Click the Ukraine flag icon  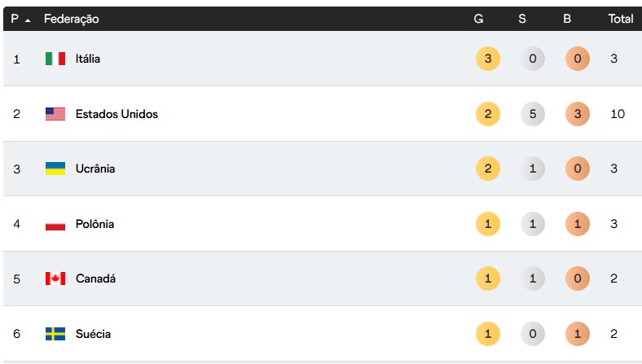pyautogui.click(x=55, y=169)
